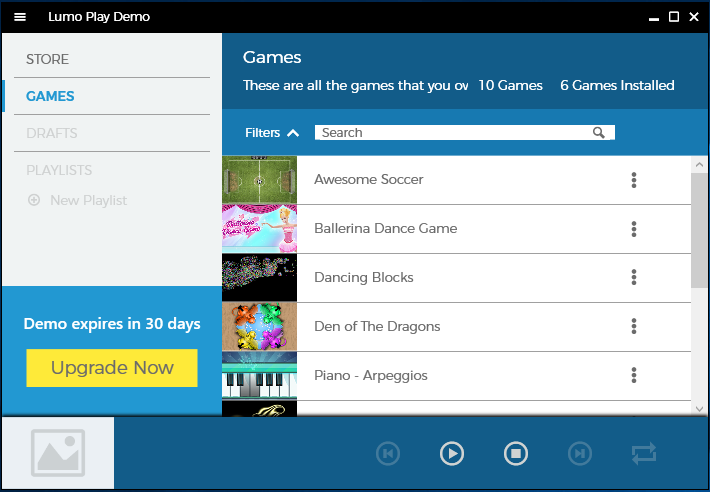Image resolution: width=710 pixels, height=492 pixels.
Task: Toggle the repeat loop icon
Action: point(644,453)
